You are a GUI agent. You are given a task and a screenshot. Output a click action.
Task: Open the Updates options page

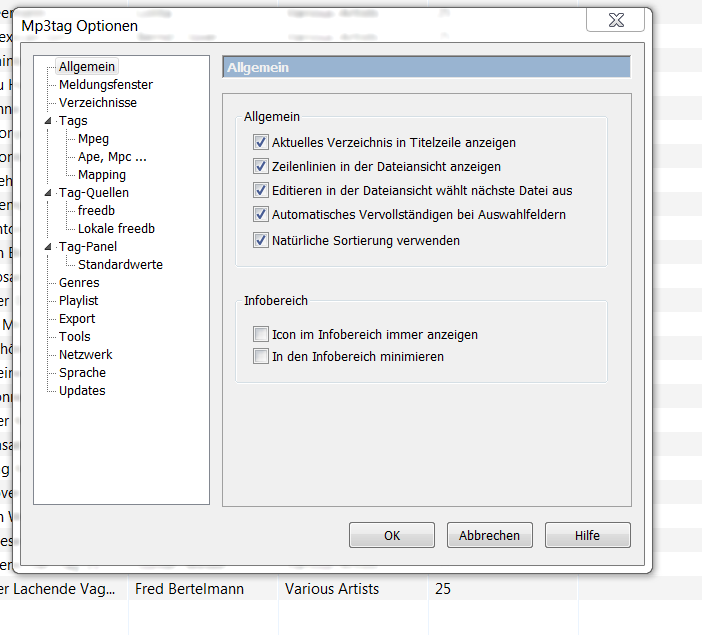click(82, 390)
